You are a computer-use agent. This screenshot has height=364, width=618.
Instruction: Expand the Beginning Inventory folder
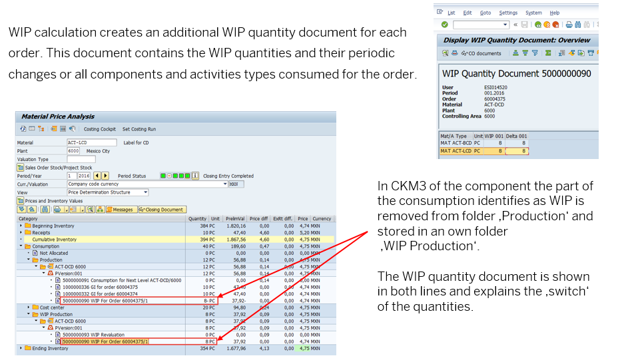pyautogui.click(x=21, y=226)
